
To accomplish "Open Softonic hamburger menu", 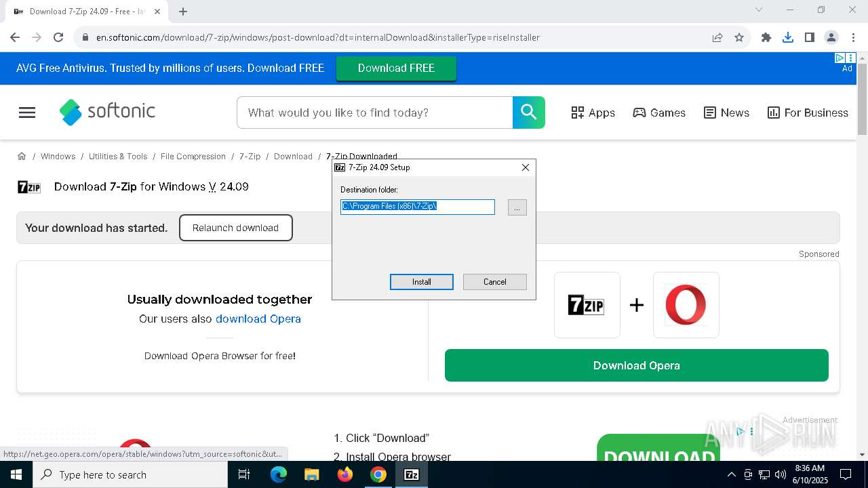I will click(27, 113).
